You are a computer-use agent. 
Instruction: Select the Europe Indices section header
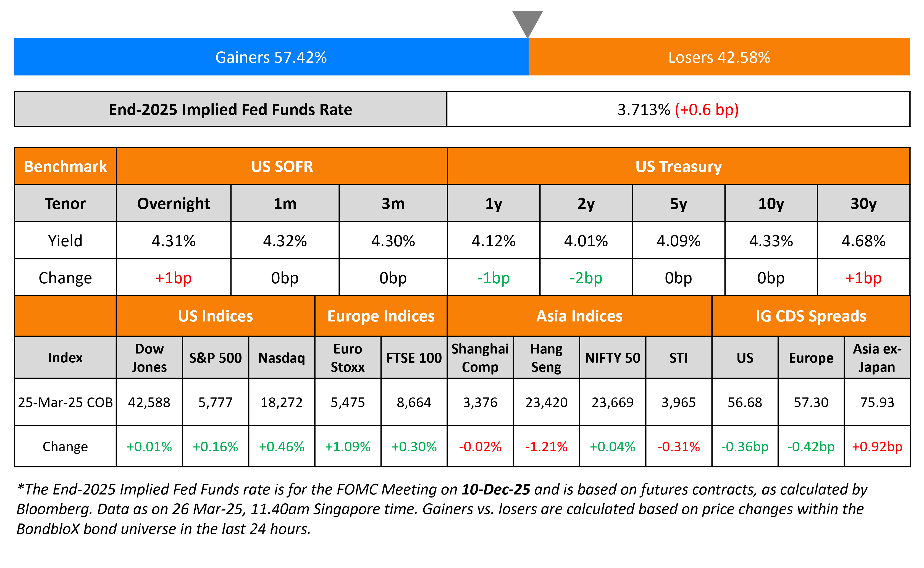tap(381, 316)
